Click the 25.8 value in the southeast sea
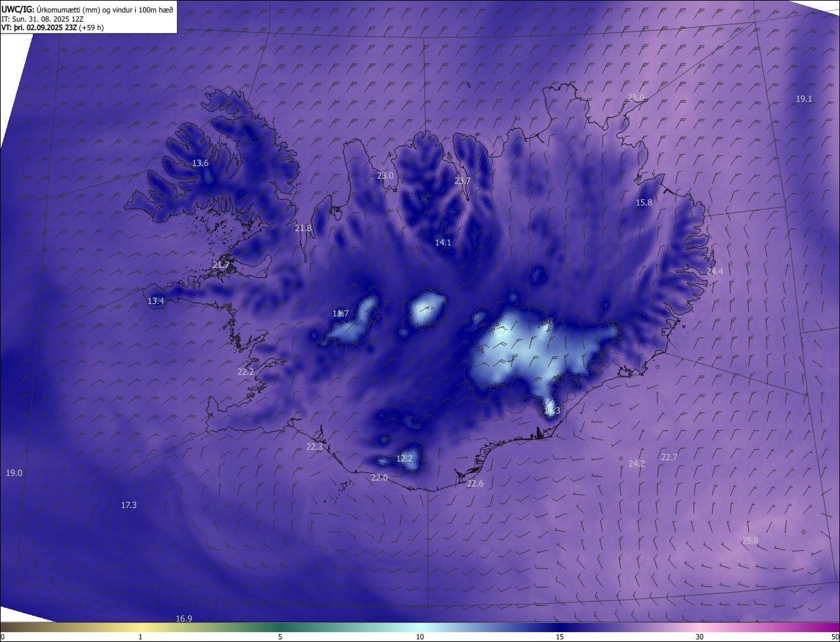This screenshot has height=642, width=840. pos(750,541)
